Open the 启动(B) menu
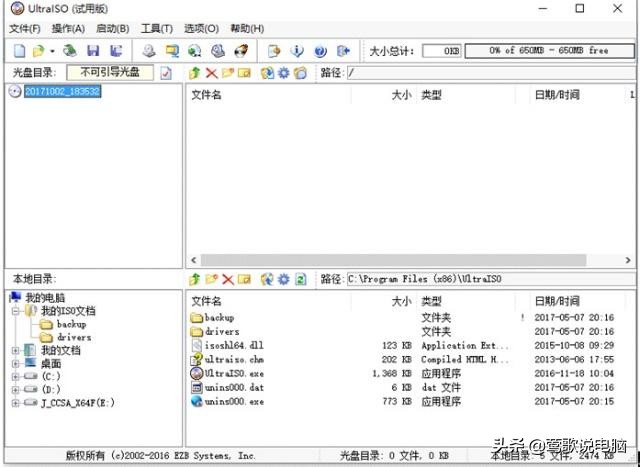The height and width of the screenshot is (467, 640). point(113,29)
